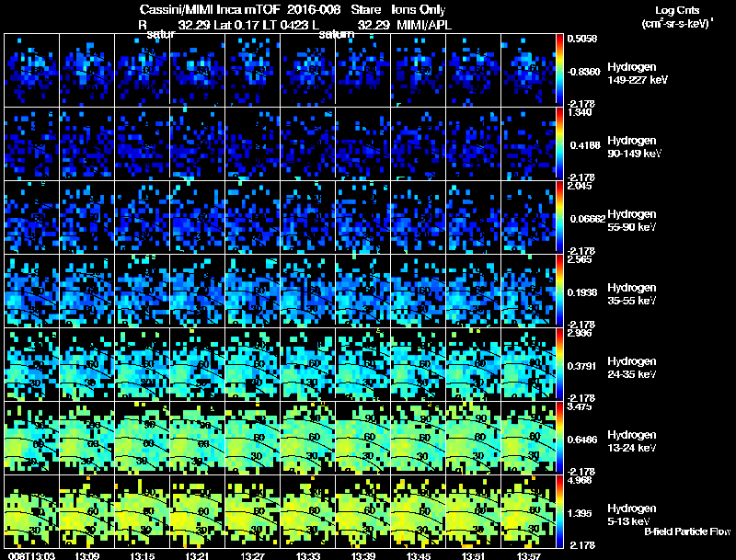Viewport: 736px width, 560px height.
Task: Select the 24-35 keV panel at 13:33
Action: (308, 363)
